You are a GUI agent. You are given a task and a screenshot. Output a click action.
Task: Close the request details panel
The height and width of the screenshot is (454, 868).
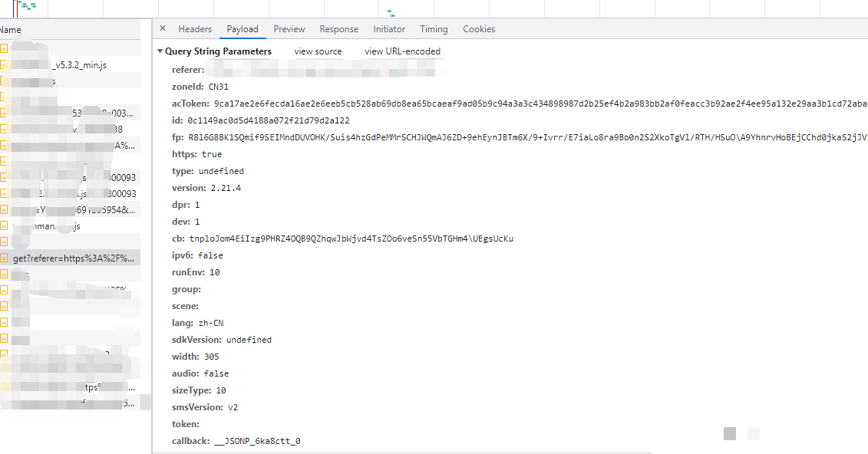[163, 29]
